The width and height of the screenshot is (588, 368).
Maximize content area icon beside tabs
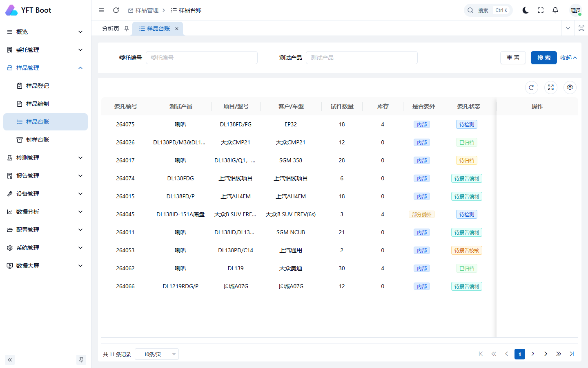pos(581,28)
